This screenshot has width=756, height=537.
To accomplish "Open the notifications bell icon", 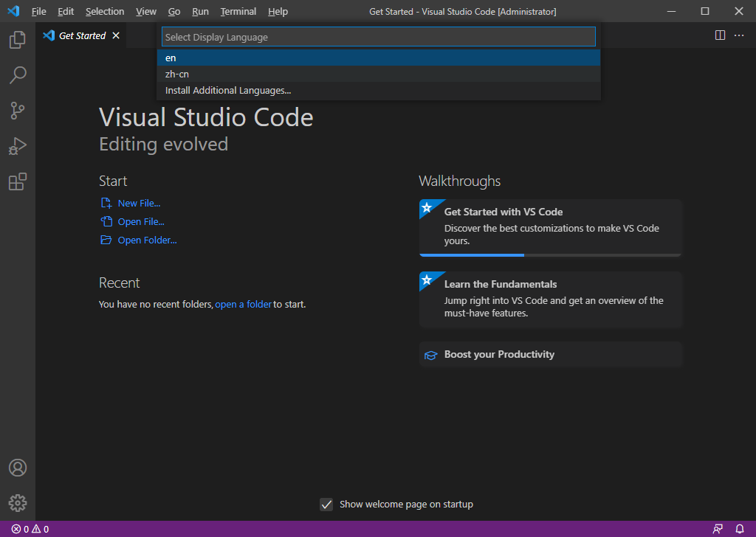I will [x=740, y=529].
